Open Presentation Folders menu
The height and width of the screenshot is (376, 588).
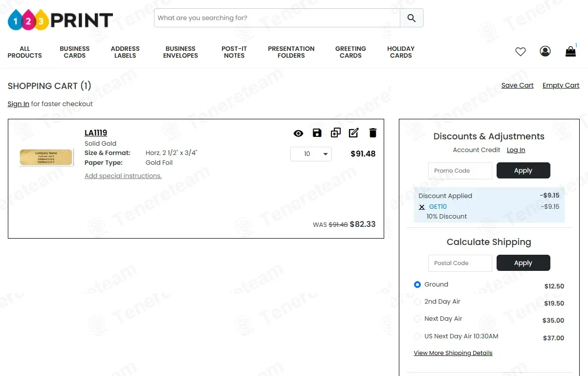[291, 52]
